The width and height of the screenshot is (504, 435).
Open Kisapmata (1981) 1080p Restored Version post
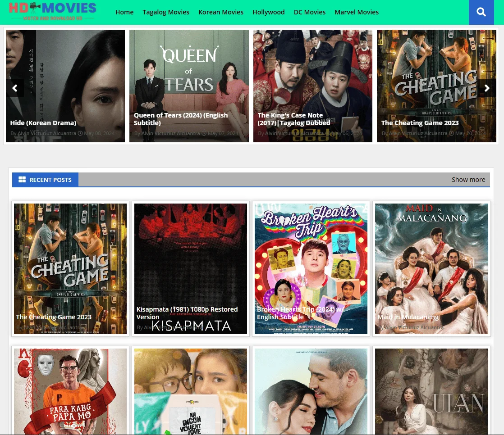[187, 313]
